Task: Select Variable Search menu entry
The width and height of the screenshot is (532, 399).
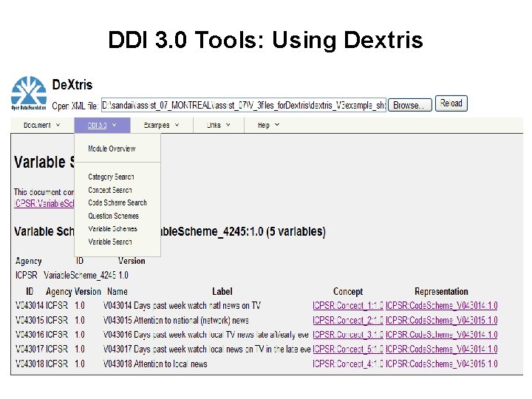Action: pyautogui.click(x=110, y=242)
